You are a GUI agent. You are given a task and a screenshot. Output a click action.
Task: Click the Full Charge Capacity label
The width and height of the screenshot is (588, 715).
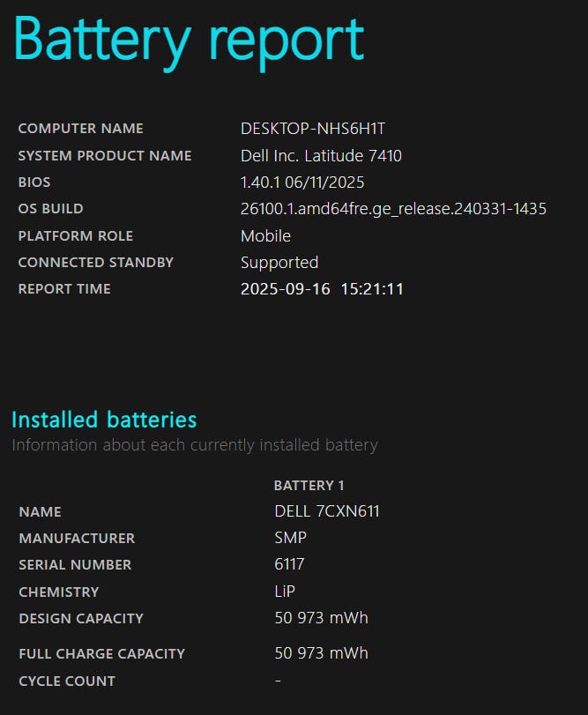coord(102,654)
